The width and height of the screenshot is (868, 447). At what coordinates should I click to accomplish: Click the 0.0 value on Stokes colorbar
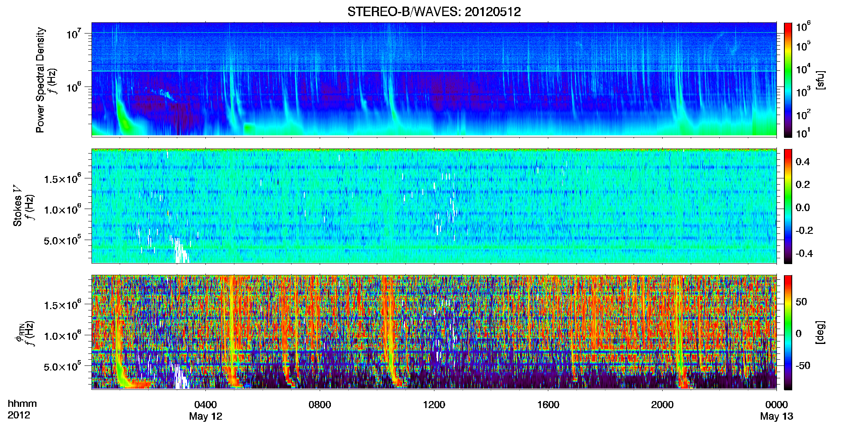point(803,208)
